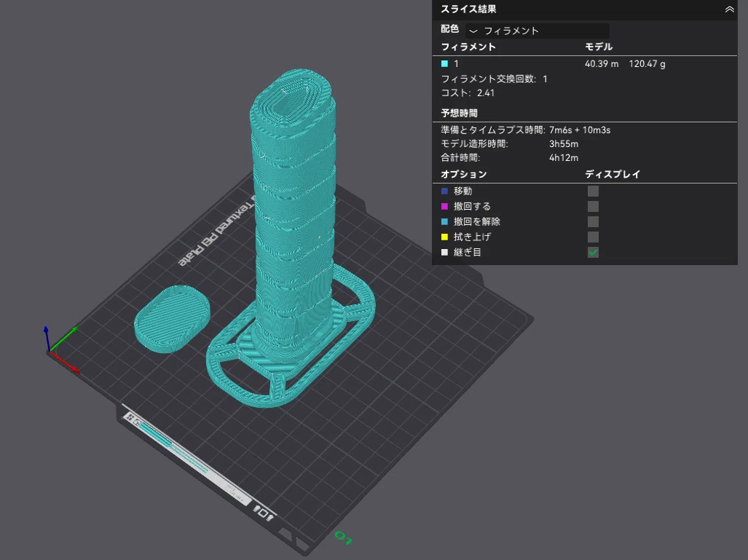Click the white 継ぎ目 legend icon
The width and height of the screenshot is (748, 560).
(x=444, y=253)
